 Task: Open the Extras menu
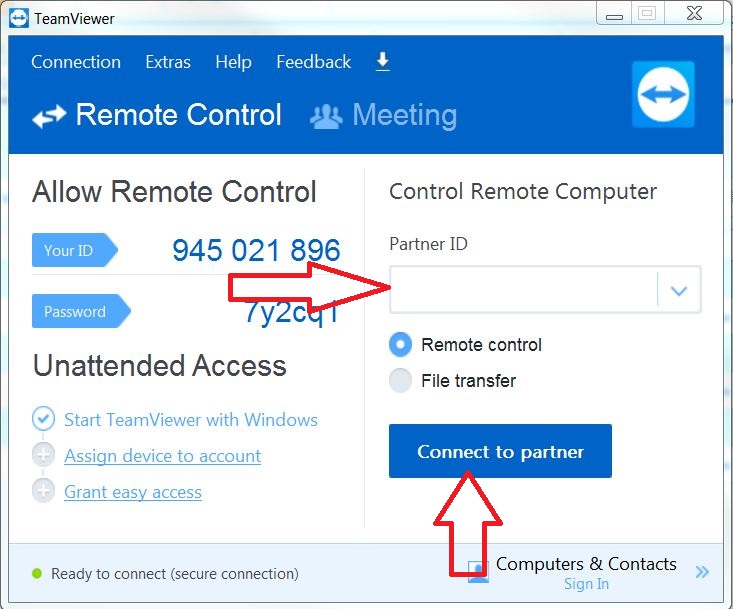168,62
